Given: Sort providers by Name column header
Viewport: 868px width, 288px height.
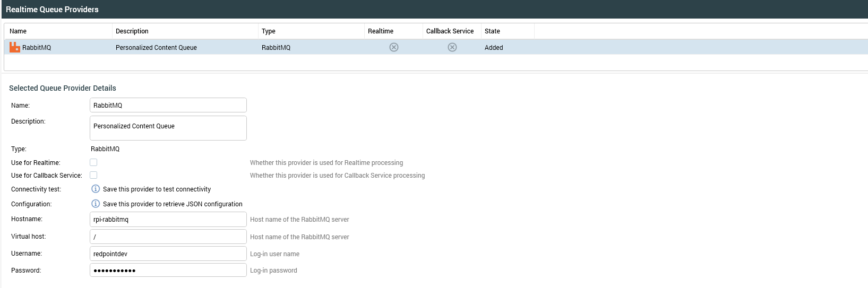Looking at the screenshot, I should click(18, 31).
